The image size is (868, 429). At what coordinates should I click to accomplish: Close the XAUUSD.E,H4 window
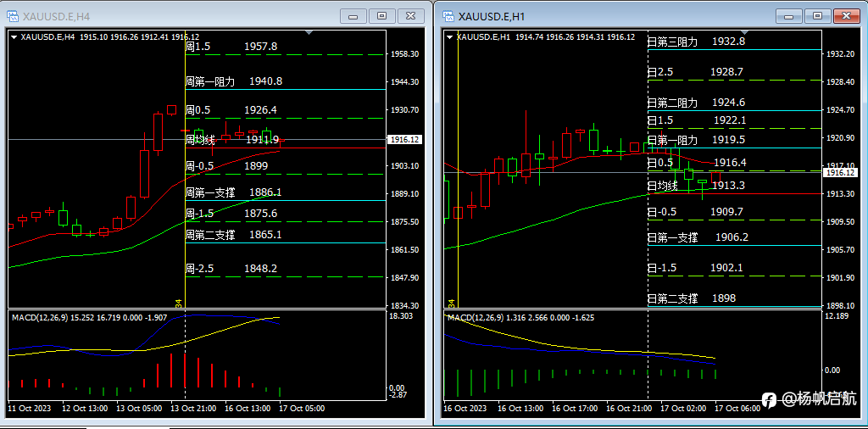(411, 16)
